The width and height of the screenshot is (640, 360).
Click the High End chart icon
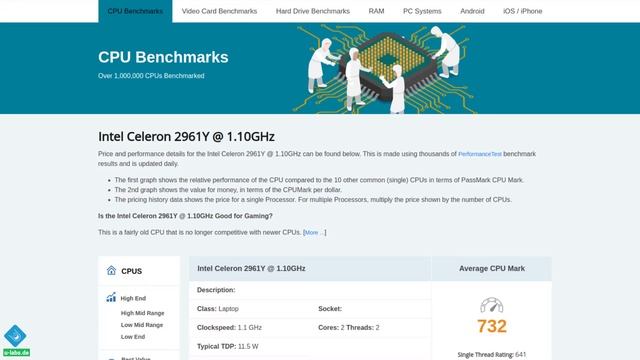pyautogui.click(x=111, y=297)
